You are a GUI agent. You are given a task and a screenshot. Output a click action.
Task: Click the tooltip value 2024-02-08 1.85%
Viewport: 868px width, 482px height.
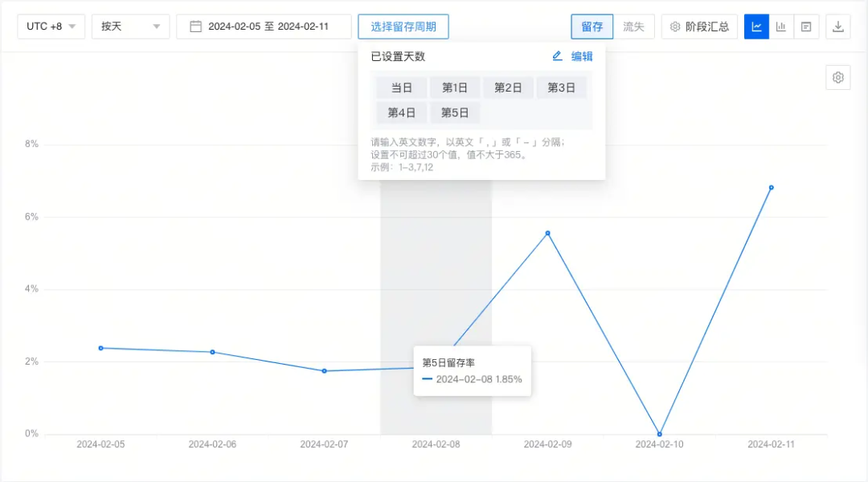coord(479,379)
